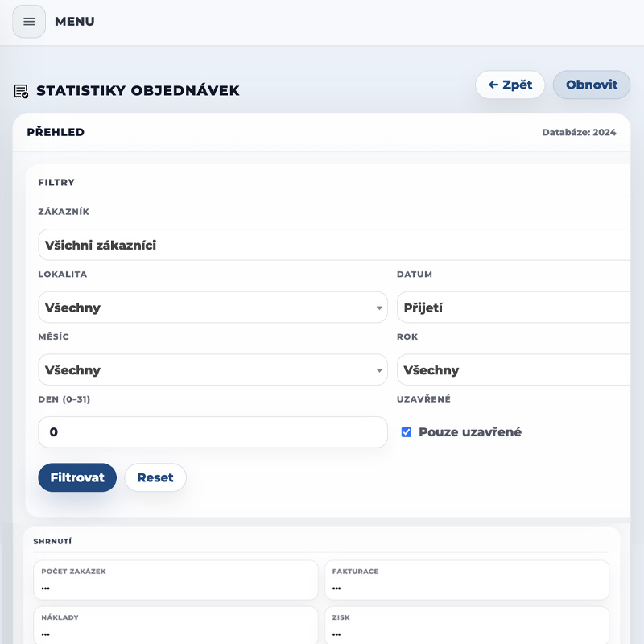Viewport: 644px width, 644px height.
Task: Click the Databáze: 2024 label
Action: 579,133
